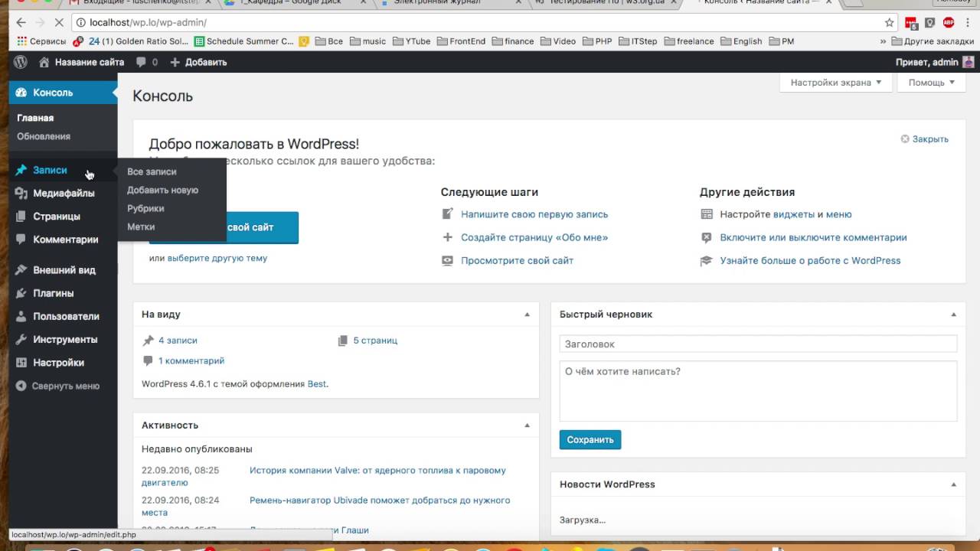980x551 pixels.
Task: Open the «Страницы» pages menu
Action: (63, 217)
